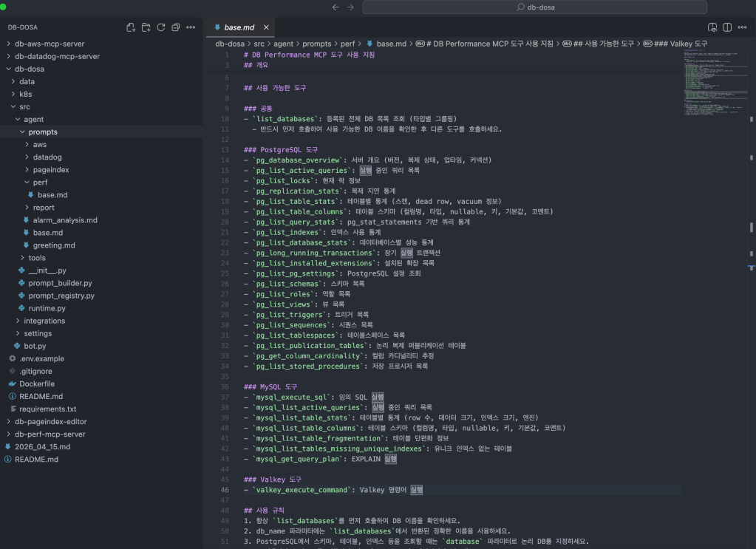Go back using the navigation arrow
The width and height of the screenshot is (756, 549).
pos(336,7)
